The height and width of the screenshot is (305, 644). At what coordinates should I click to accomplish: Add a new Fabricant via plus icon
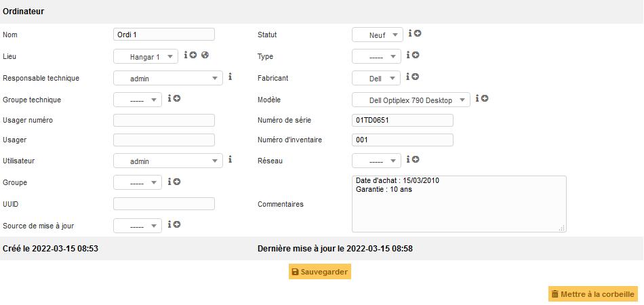coord(415,77)
